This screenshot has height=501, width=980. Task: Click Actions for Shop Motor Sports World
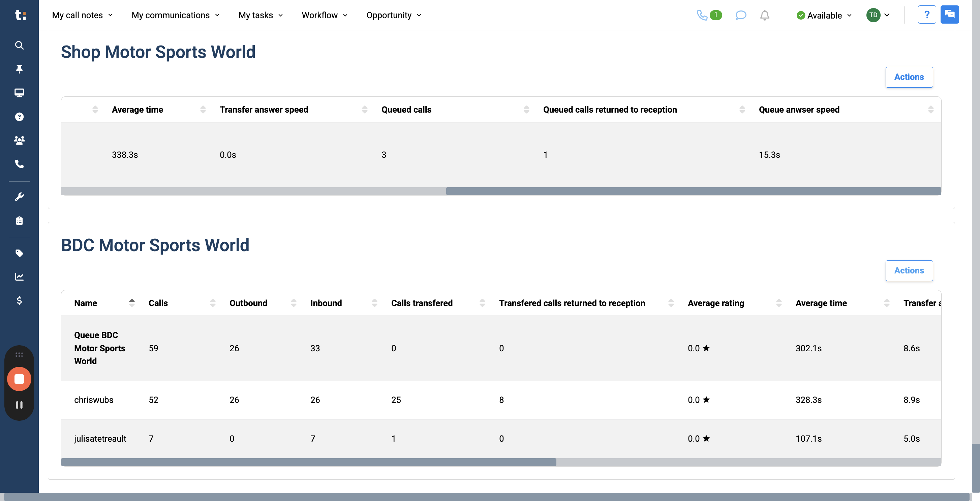(x=909, y=77)
